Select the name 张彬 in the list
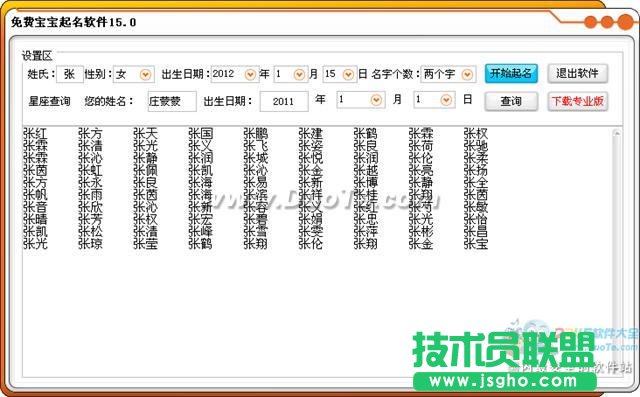 (x=421, y=231)
